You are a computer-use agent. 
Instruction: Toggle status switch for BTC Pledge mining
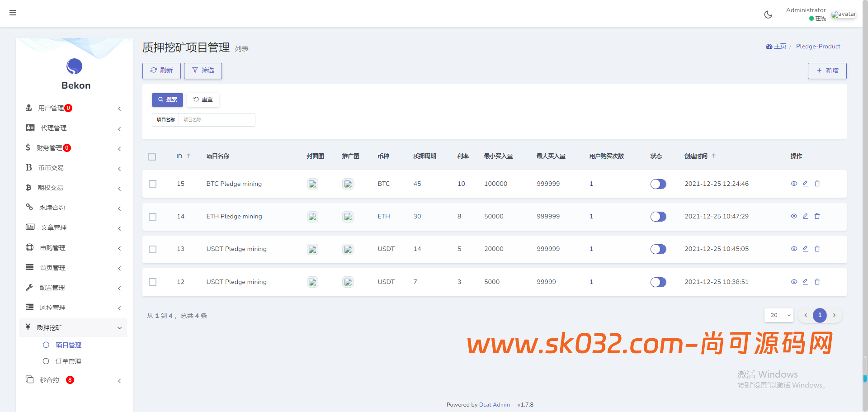[658, 184]
